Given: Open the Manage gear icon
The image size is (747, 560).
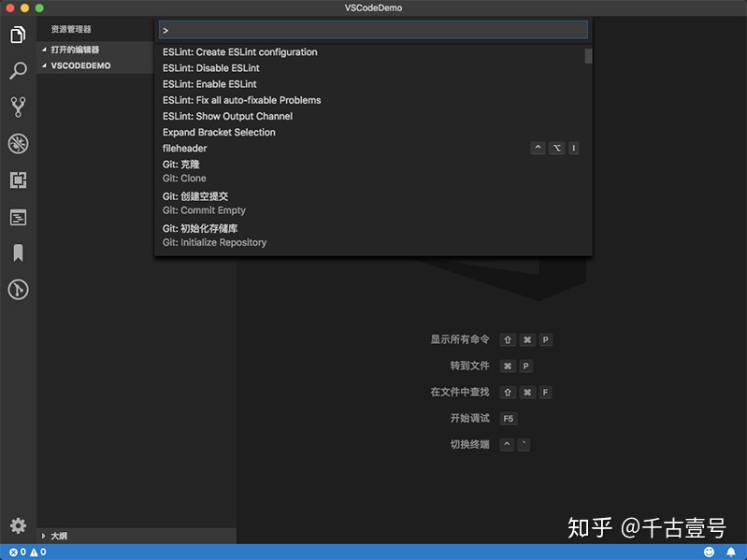Looking at the screenshot, I should [x=18, y=525].
